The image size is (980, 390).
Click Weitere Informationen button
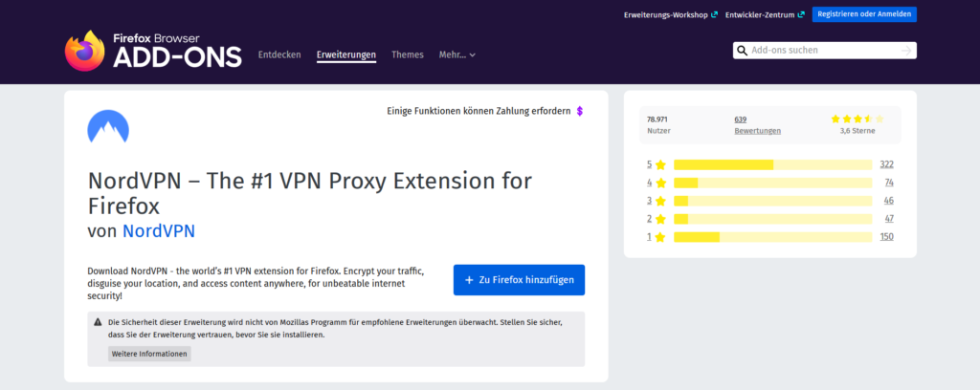149,354
